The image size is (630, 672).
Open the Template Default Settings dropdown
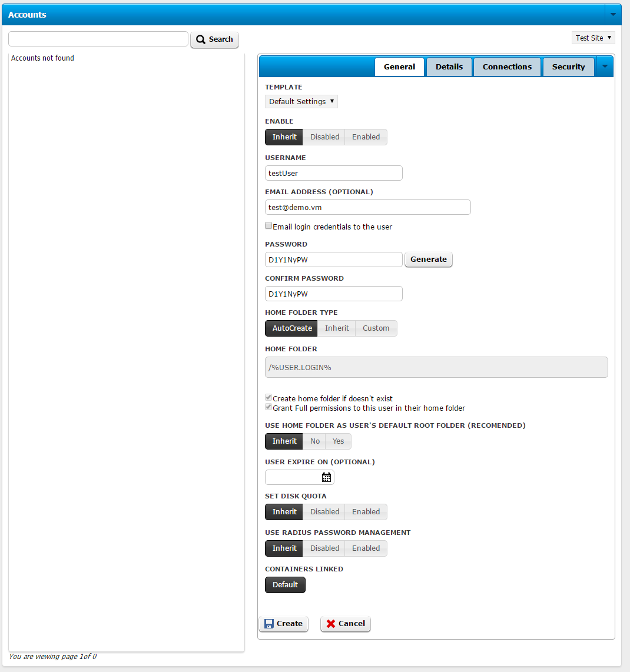[x=301, y=102]
